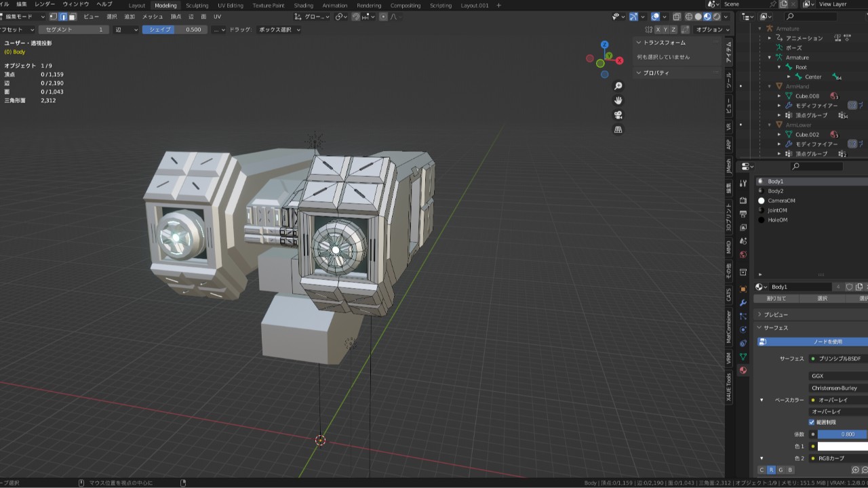
Task: Open the CATS sidebar tab
Action: click(x=729, y=294)
